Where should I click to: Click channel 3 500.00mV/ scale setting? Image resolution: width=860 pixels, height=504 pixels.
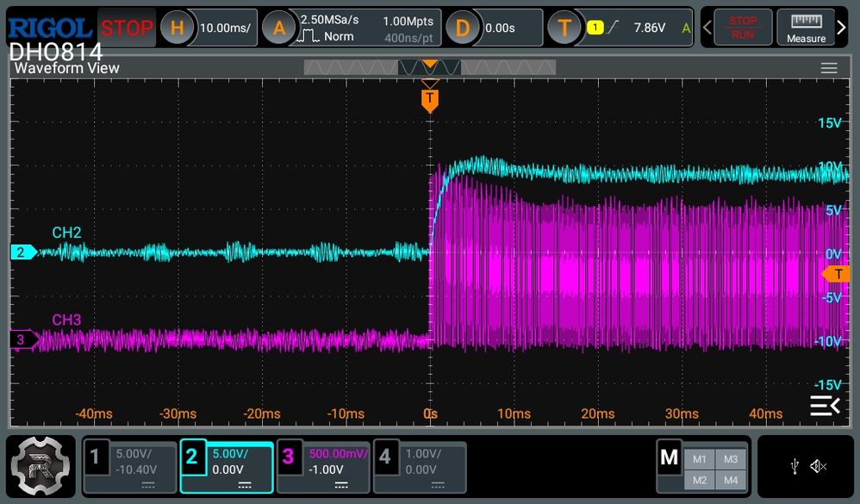tap(337, 453)
